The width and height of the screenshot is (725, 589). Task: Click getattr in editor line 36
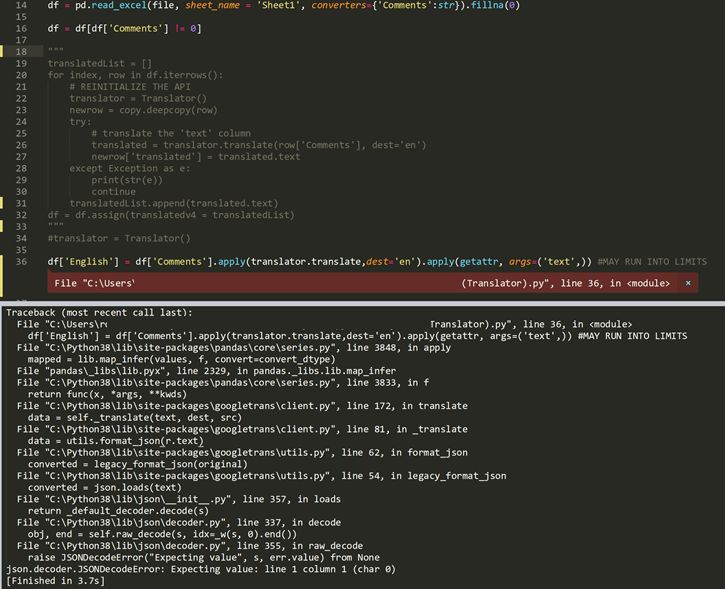tap(479, 262)
